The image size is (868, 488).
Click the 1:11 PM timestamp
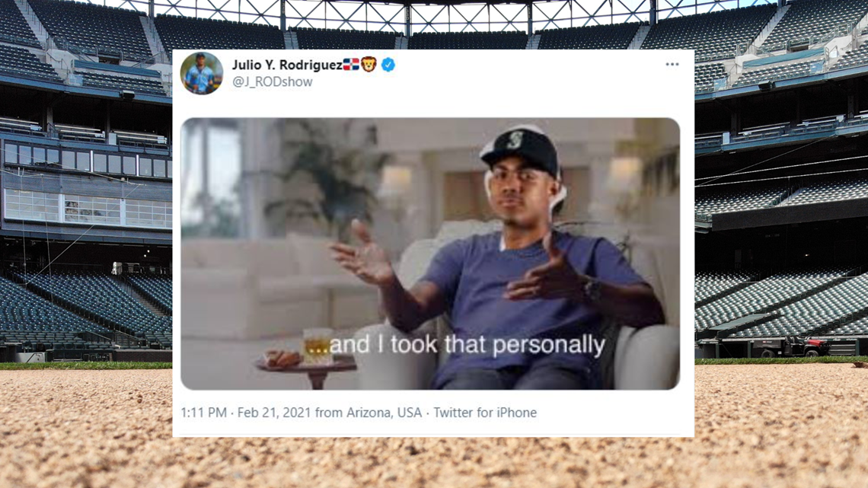click(x=204, y=412)
